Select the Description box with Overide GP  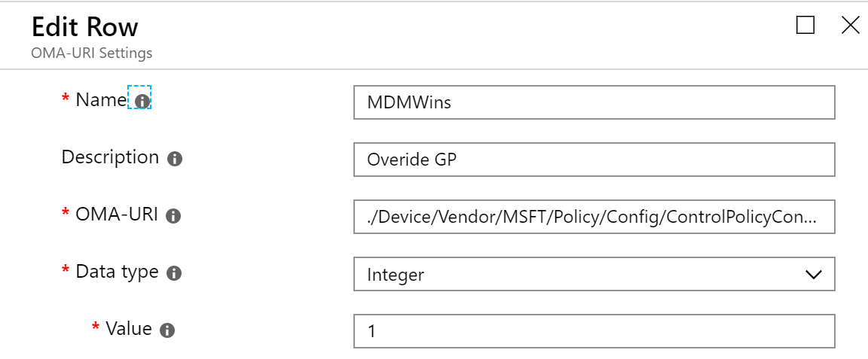point(594,160)
